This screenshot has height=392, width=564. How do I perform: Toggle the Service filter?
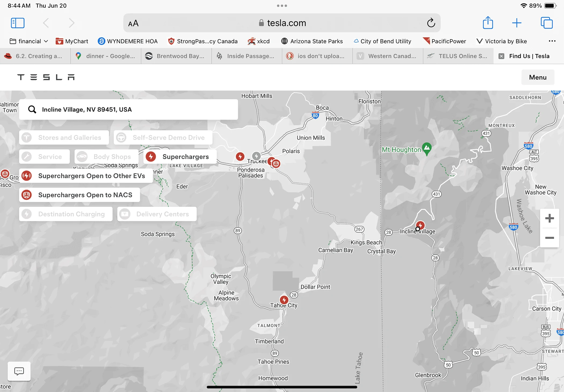tap(44, 157)
